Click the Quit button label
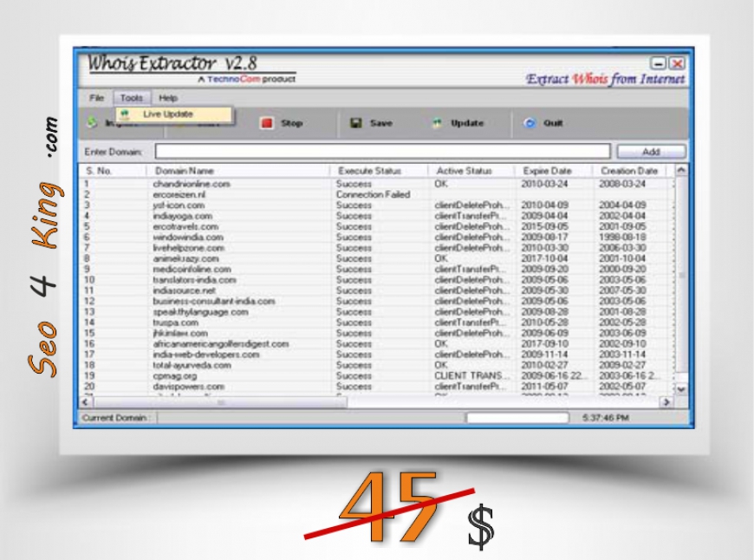Screen dimensions: 754x560 point(553,123)
